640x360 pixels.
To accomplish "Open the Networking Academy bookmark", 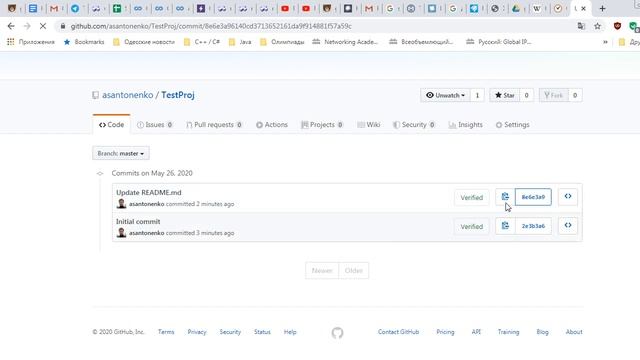I will tap(345, 42).
